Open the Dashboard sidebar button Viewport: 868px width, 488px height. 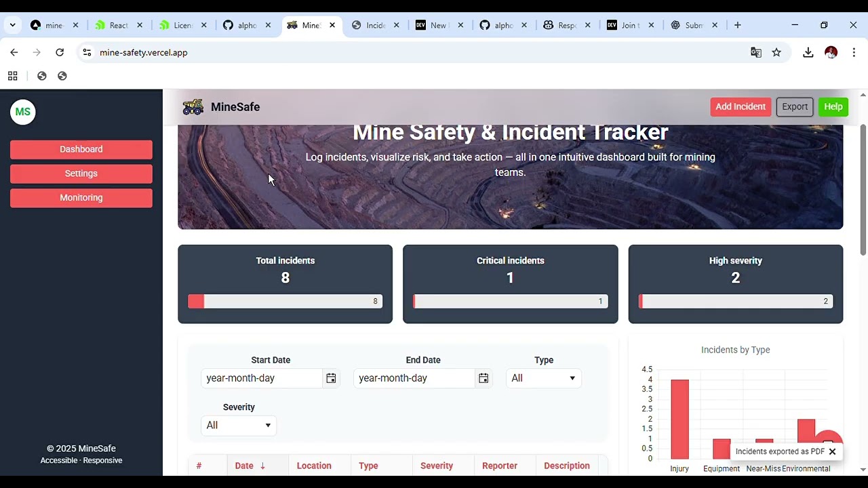pos(81,149)
